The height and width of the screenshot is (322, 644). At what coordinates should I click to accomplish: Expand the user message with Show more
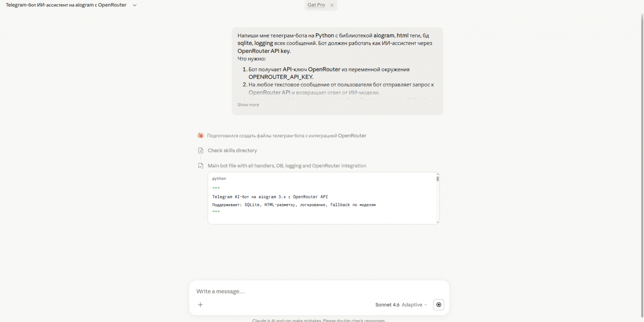pos(248,105)
